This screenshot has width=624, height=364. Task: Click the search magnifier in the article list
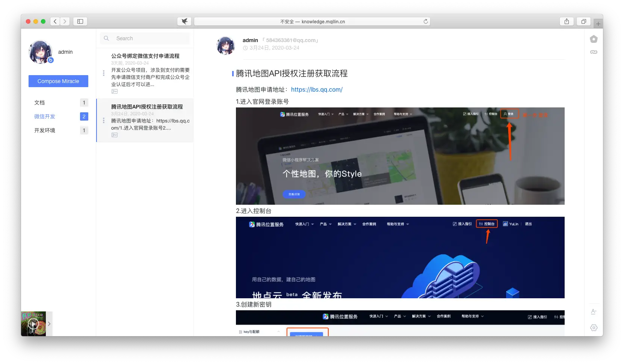[x=106, y=38]
